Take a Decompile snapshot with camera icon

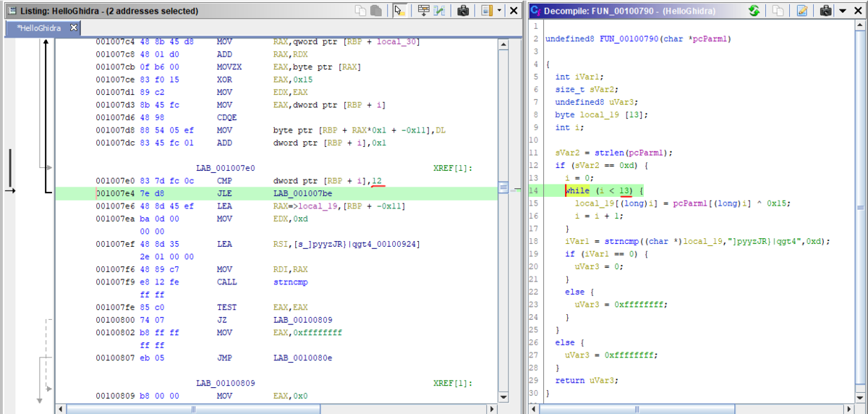[826, 11]
